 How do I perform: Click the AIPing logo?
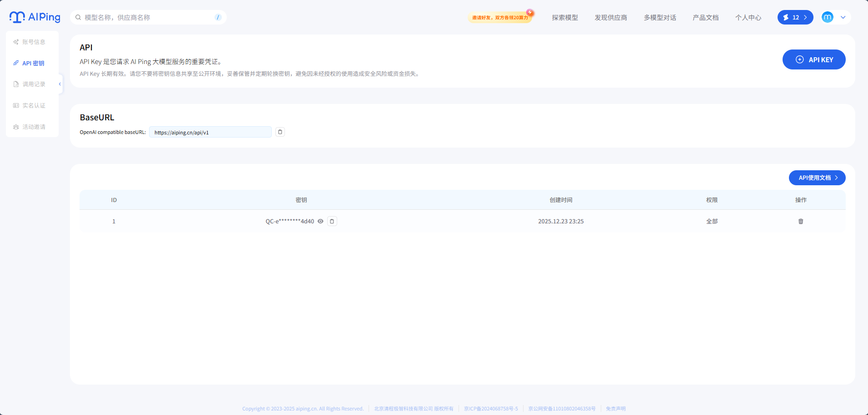[35, 17]
